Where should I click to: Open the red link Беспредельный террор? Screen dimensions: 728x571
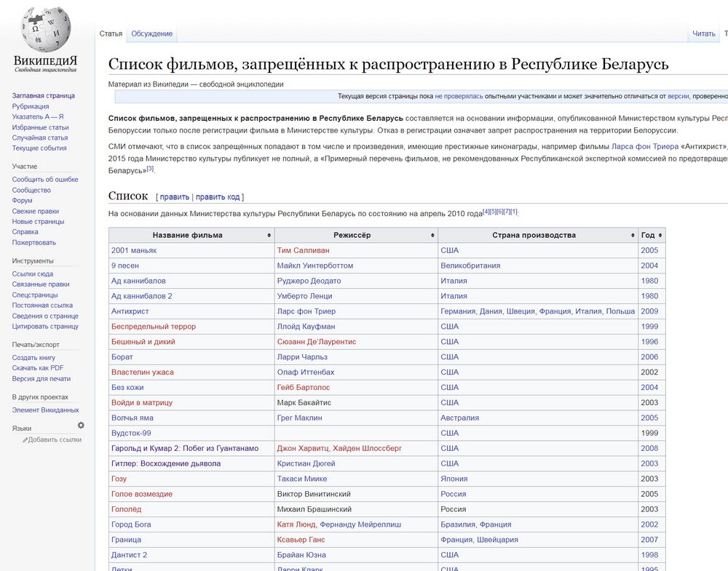tap(154, 327)
